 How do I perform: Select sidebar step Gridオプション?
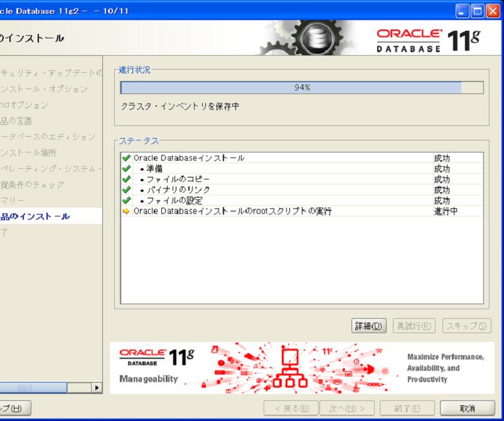(24, 105)
